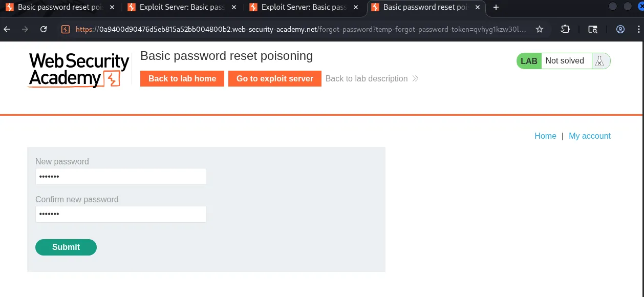Screen dimensions: 644x297
Task: Open the browser profile avatar icon
Action: (620, 29)
